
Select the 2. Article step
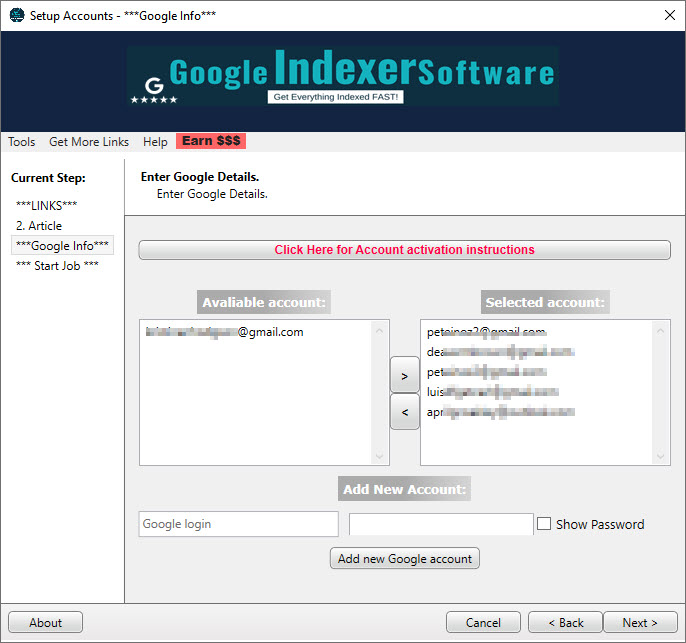[39, 226]
